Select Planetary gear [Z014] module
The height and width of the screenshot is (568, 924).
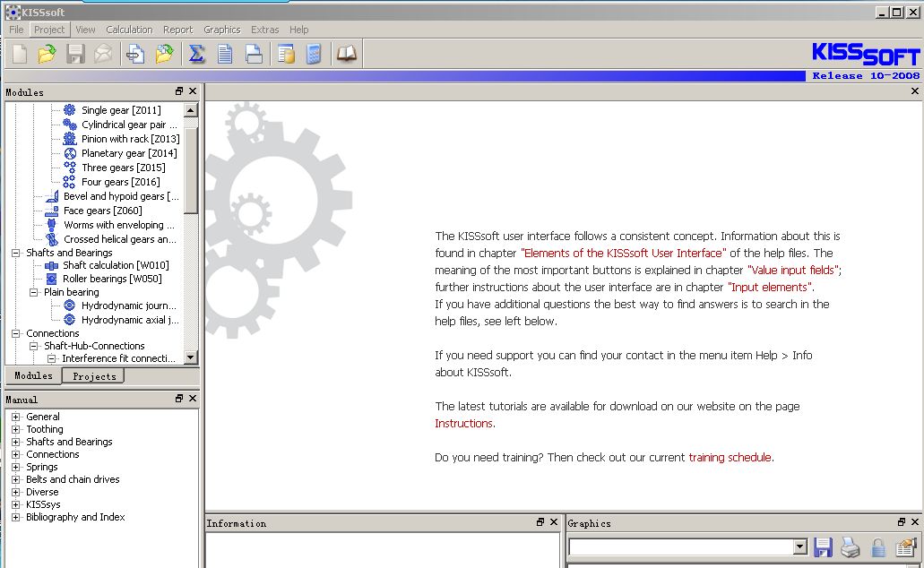[x=122, y=153]
